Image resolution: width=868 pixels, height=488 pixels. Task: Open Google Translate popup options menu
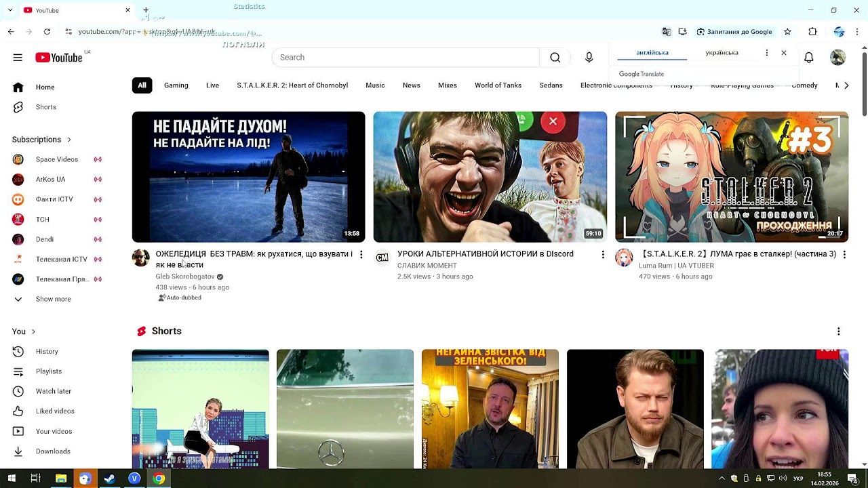[767, 53]
